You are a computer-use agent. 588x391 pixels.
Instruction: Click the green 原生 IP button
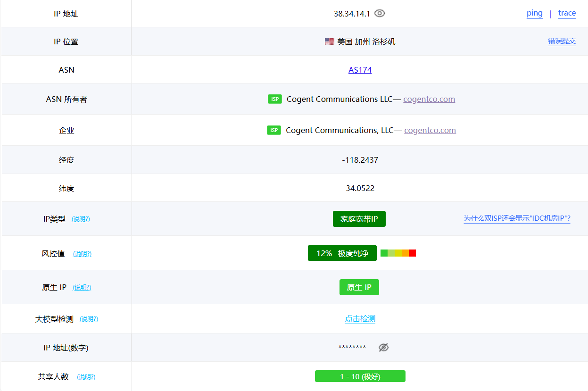359,287
